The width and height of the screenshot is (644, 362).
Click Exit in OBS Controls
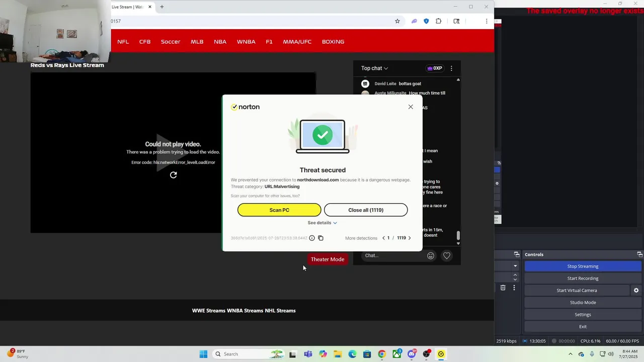click(583, 327)
